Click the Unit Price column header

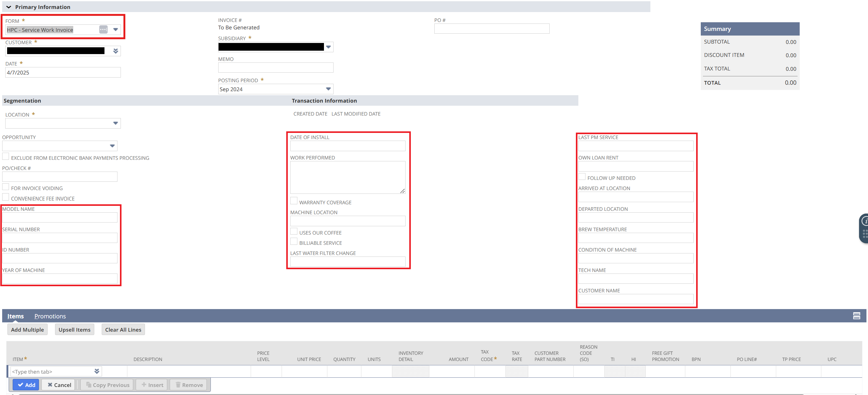pos(309,359)
